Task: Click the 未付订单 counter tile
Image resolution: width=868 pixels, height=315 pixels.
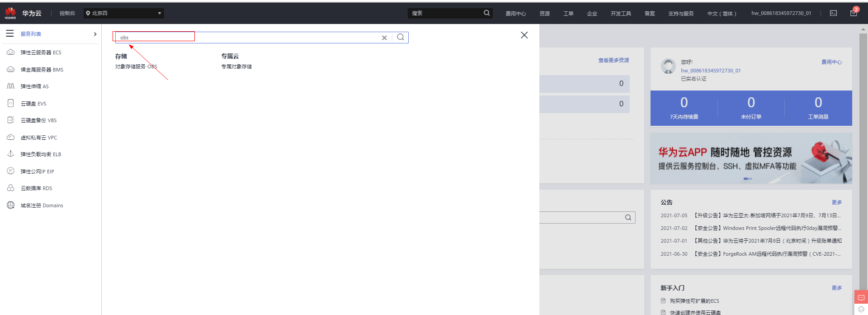Action: [x=751, y=108]
